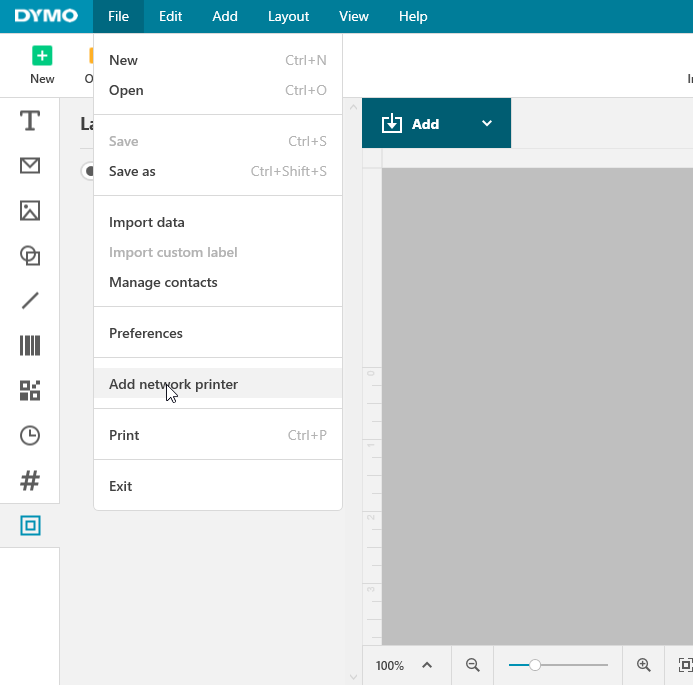This screenshot has height=685, width=693.
Task: Select the Line object tool
Action: tap(30, 300)
